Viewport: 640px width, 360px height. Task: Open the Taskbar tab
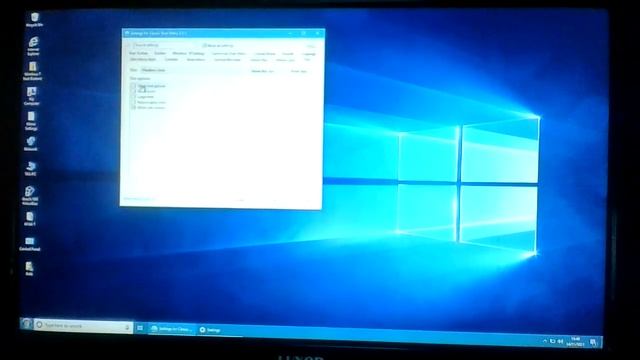point(160,53)
